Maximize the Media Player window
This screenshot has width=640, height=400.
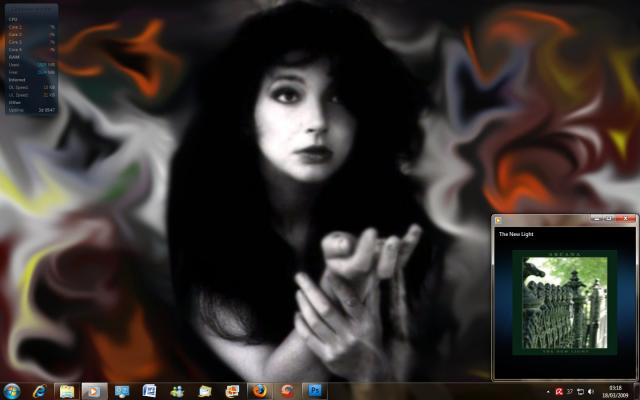point(608,219)
